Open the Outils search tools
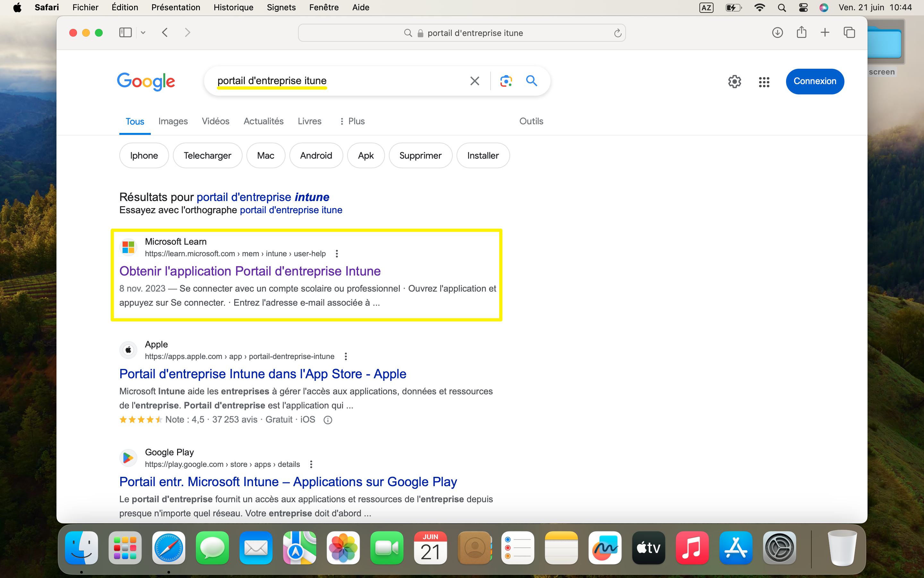The image size is (924, 578). click(x=531, y=121)
